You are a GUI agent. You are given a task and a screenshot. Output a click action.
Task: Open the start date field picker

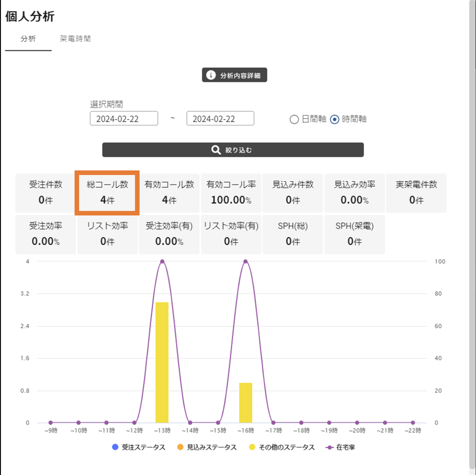pos(124,119)
